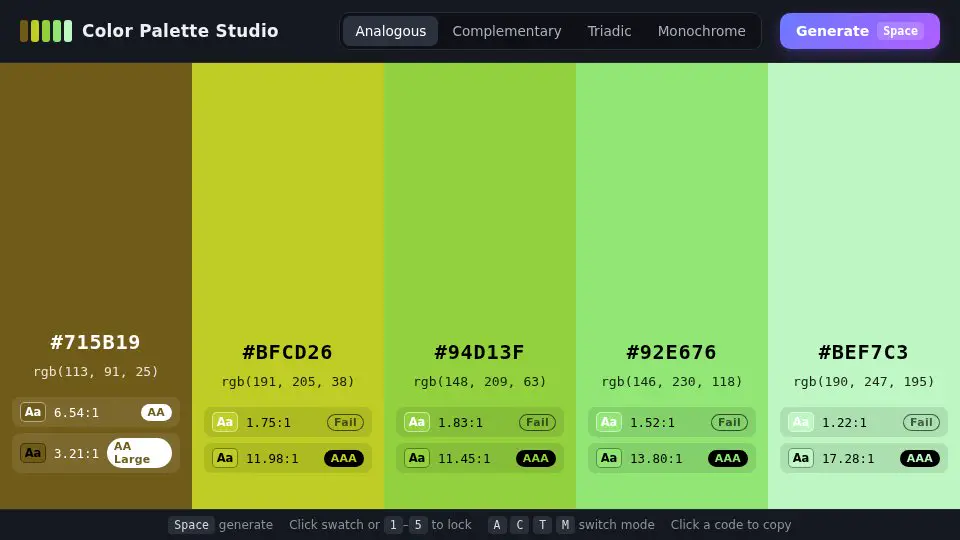960x540 pixels.
Task: Click the Color Palette Studio logo bars
Action: 46,31
